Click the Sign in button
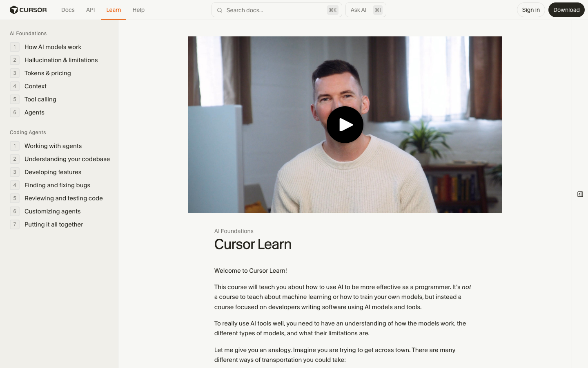The height and width of the screenshot is (368, 588). tap(531, 10)
